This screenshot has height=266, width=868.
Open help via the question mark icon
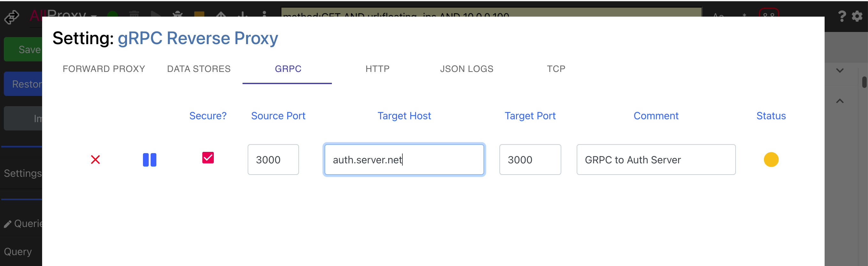[842, 16]
